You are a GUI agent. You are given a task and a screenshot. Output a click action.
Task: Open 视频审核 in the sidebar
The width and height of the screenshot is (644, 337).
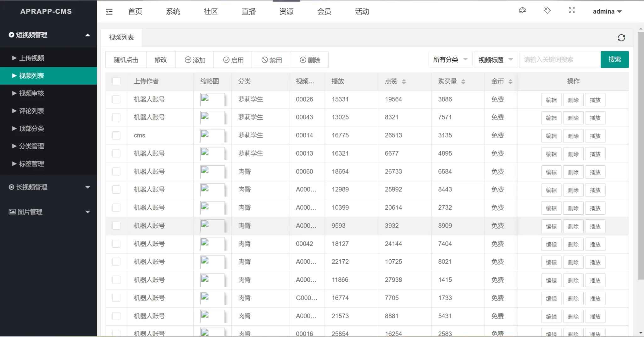coord(31,93)
